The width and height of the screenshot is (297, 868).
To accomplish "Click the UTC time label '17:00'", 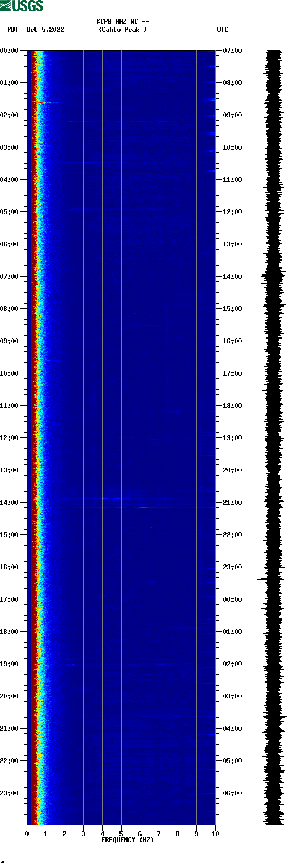I will [x=232, y=373].
